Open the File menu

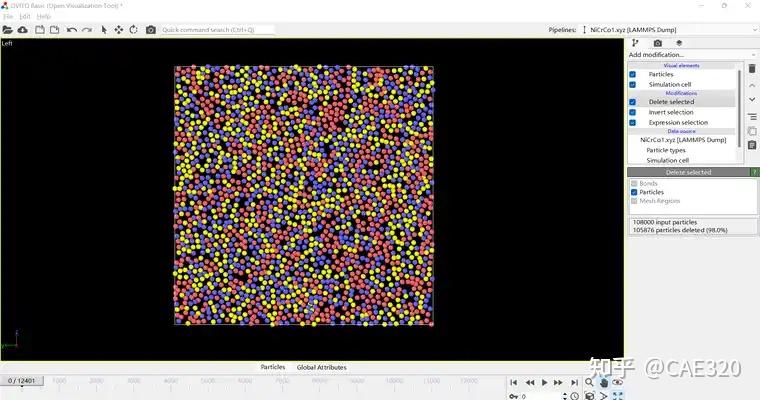[8, 16]
